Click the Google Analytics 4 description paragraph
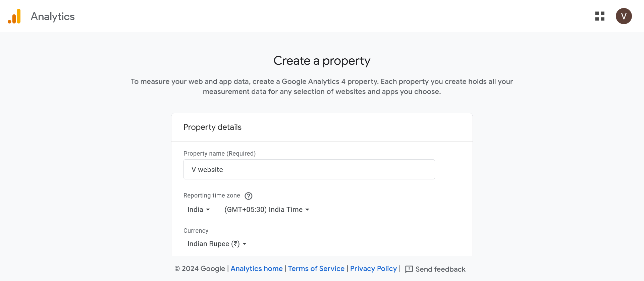 322,87
